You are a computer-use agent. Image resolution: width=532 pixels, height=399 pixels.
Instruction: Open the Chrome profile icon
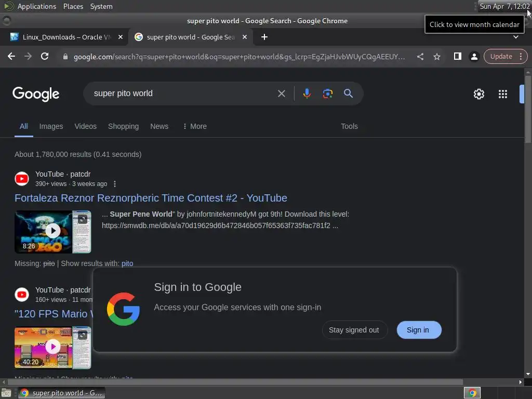[474, 56]
